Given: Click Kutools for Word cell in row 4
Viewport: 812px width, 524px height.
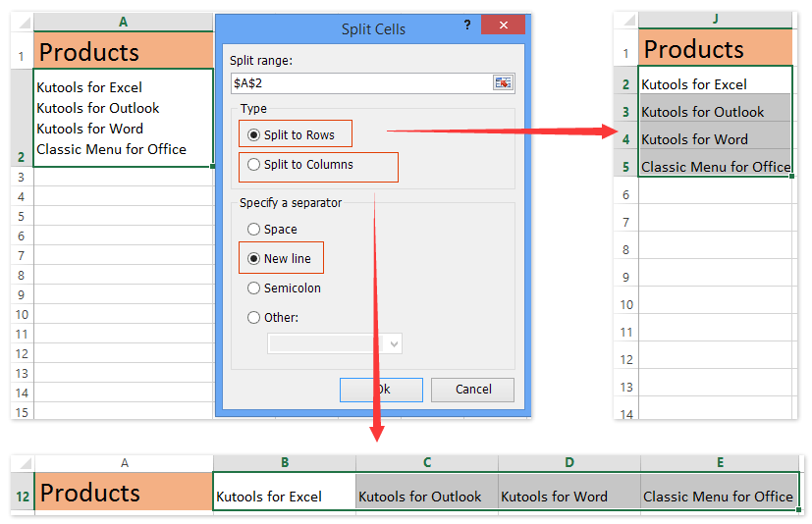Looking at the screenshot, I should click(x=715, y=139).
